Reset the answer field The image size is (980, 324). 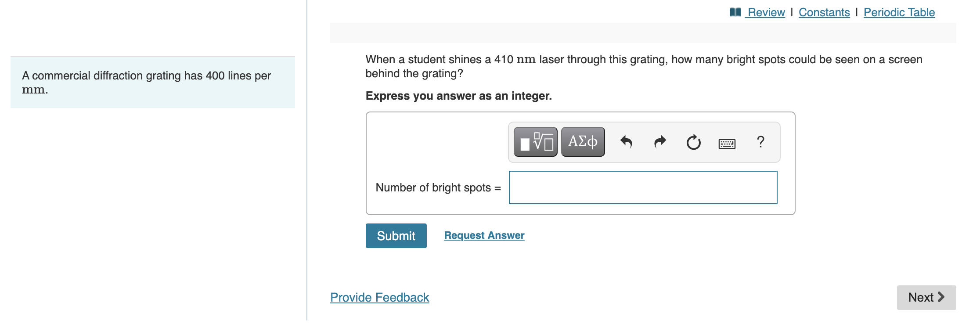(x=693, y=142)
